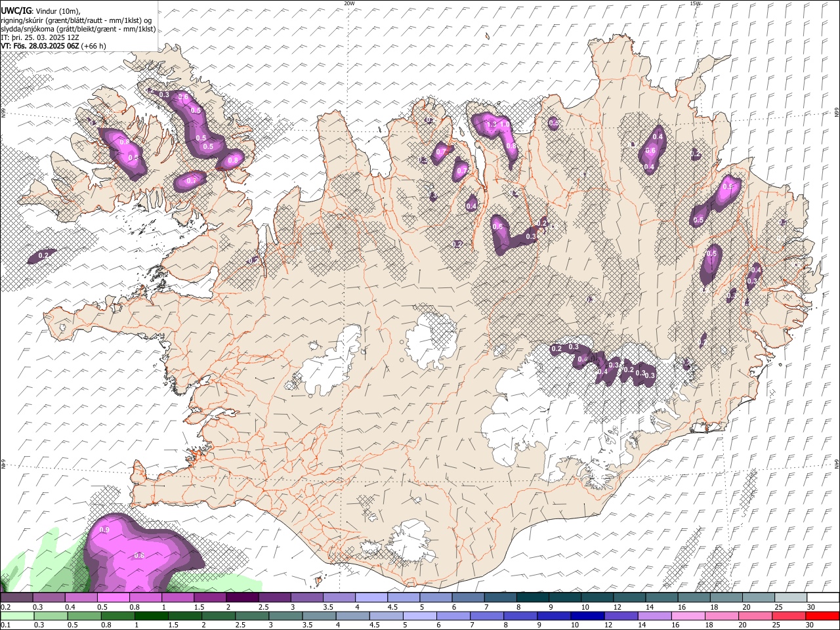840x630 pixels.
Task: Pick the darkest purple swatch labeled 2 in upper legend row
Action: click(241, 598)
